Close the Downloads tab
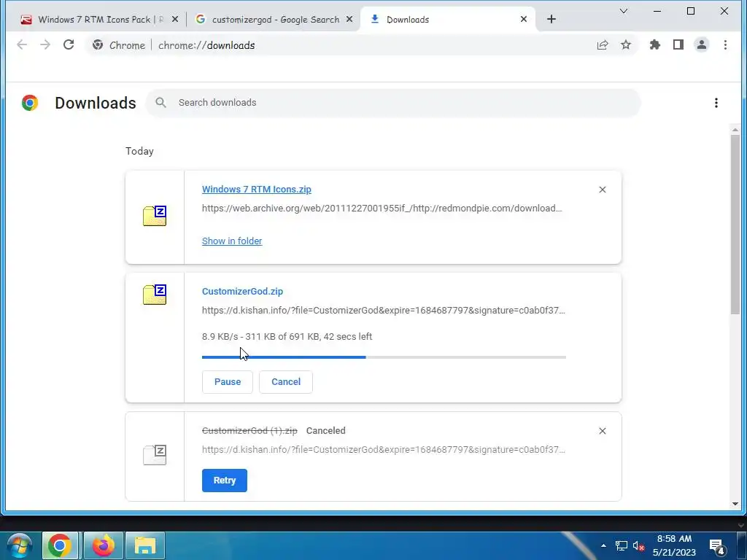This screenshot has width=747, height=560. [524, 20]
